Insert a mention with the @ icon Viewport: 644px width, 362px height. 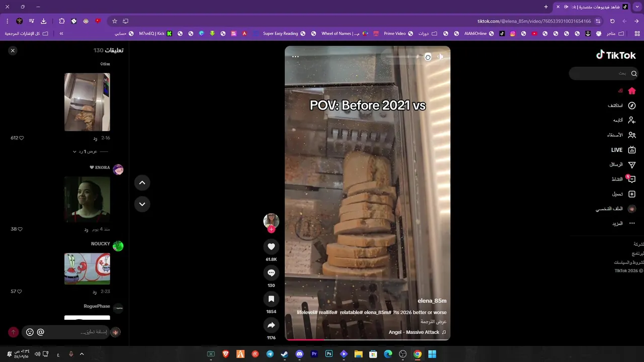pos(41,332)
